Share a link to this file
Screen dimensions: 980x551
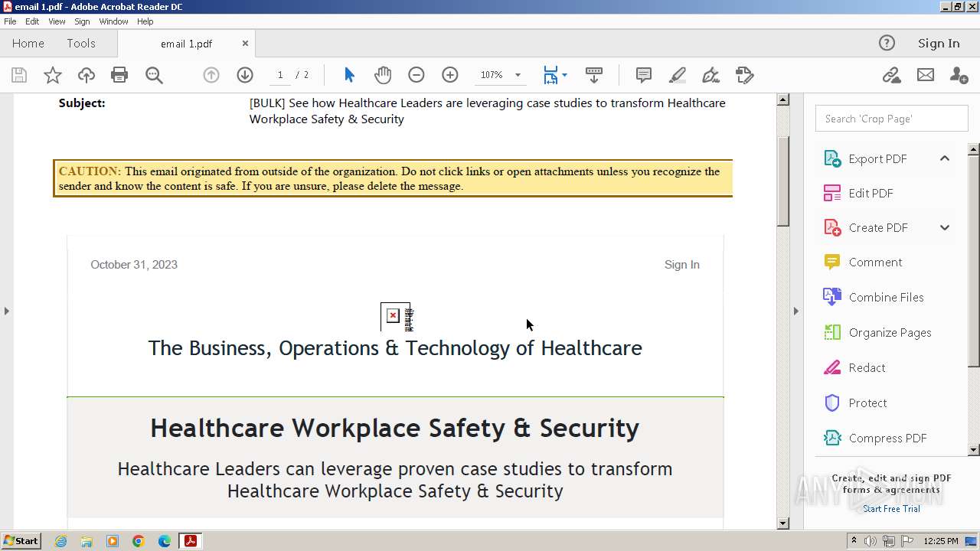pyautogui.click(x=891, y=75)
